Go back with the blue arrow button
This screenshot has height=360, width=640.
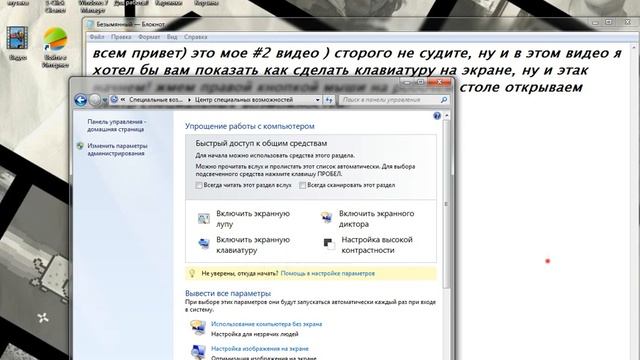[x=81, y=100]
